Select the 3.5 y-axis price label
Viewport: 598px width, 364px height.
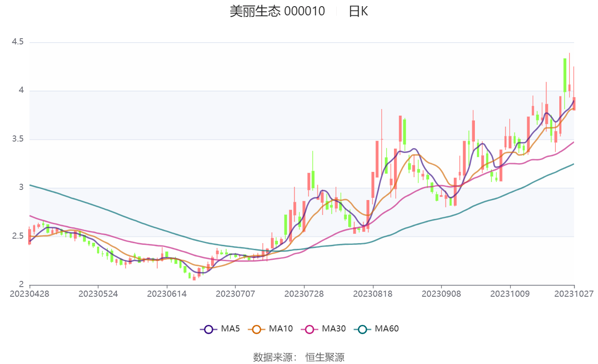18,139
